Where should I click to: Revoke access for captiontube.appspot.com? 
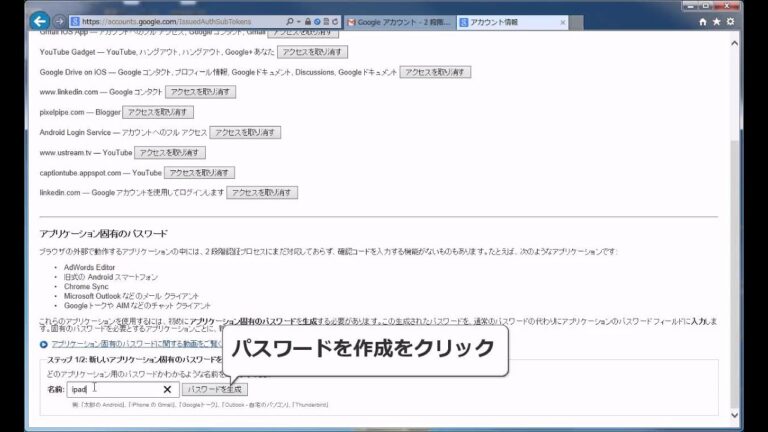pyautogui.click(x=199, y=173)
